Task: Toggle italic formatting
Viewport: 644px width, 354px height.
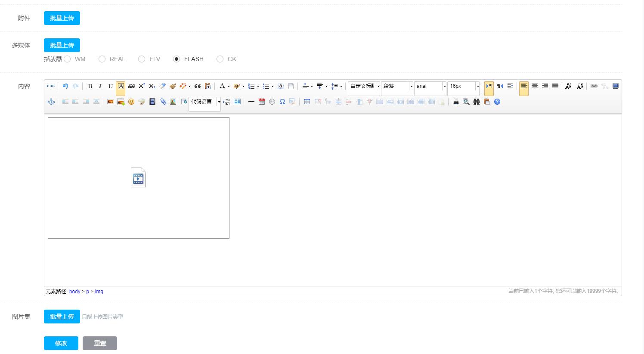Action: click(100, 86)
